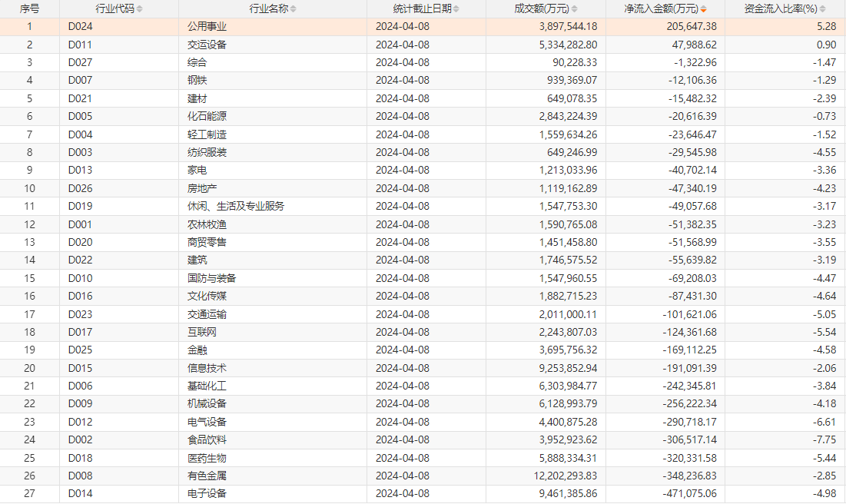
Task: Click the 房地产 industry name
Action: pyautogui.click(x=202, y=188)
